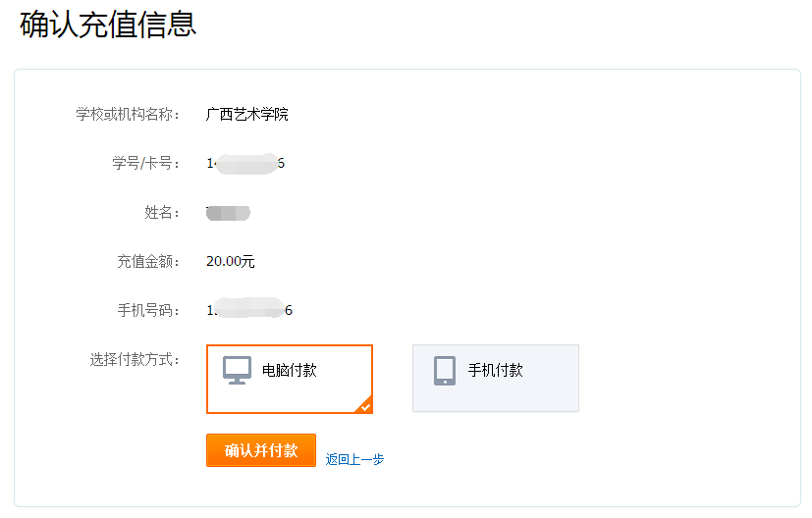Click the 学校或机构名称 field label
Viewport: 812px width, 518px height.
(x=128, y=115)
